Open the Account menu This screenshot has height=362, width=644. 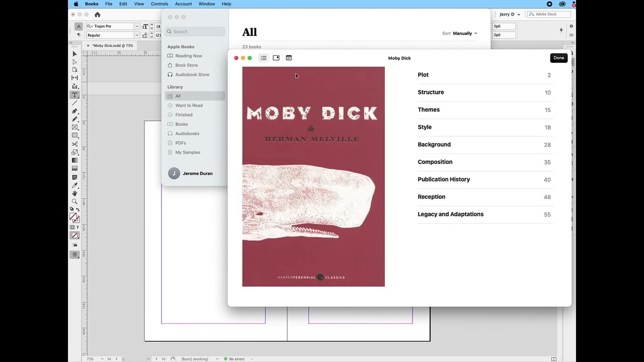point(183,4)
